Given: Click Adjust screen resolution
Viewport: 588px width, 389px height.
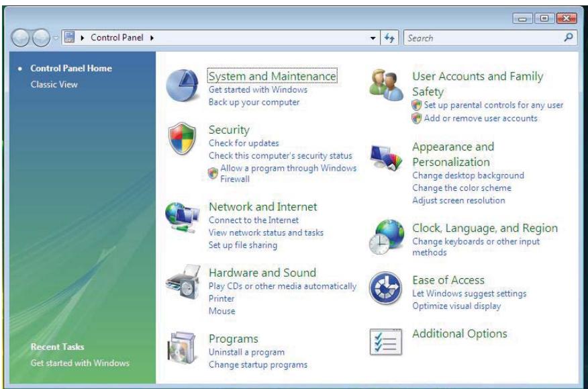Looking at the screenshot, I should 458,200.
